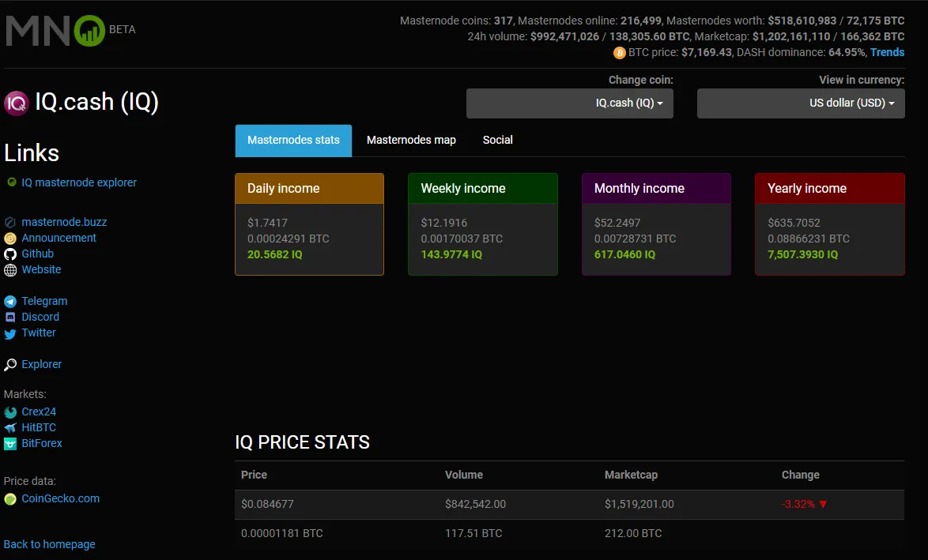Open the Trends link in header
928x560 pixels.
click(x=887, y=53)
